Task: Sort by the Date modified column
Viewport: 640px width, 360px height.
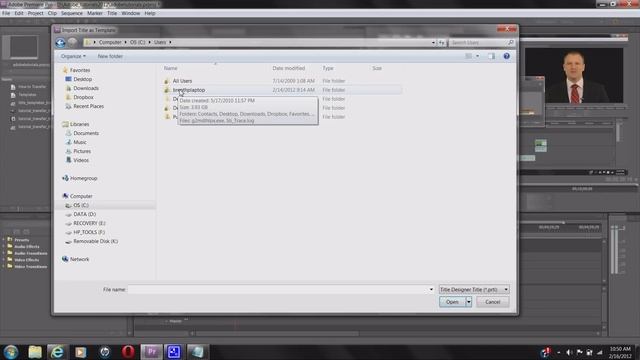Action: (x=289, y=68)
